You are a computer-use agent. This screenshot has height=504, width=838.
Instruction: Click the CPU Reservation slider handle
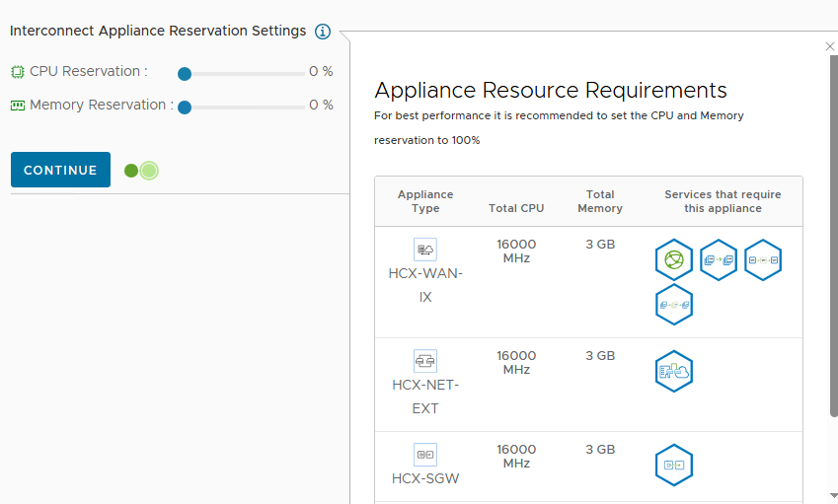pos(185,73)
